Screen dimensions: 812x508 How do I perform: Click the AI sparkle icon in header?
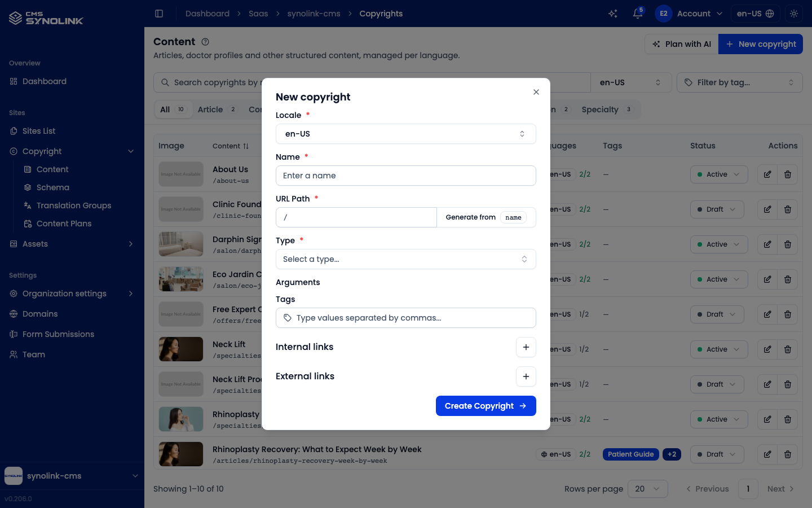613,14
